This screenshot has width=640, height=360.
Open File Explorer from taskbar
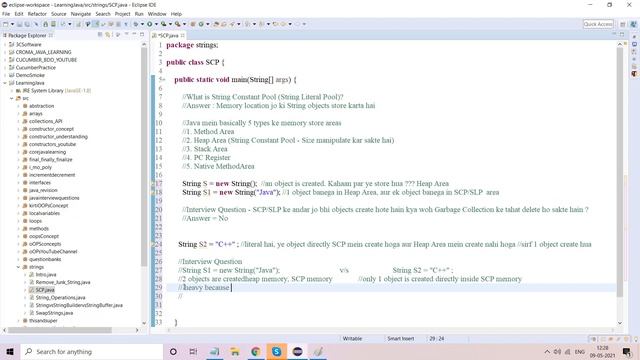coord(235,351)
